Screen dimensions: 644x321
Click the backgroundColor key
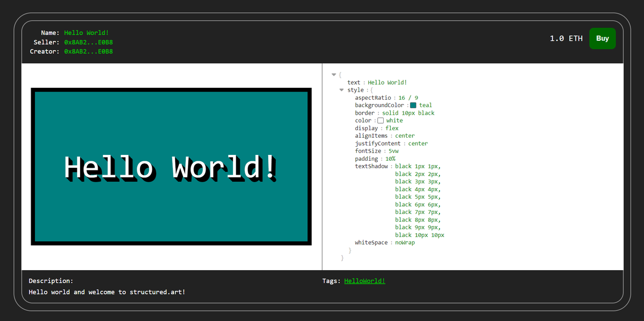379,105
